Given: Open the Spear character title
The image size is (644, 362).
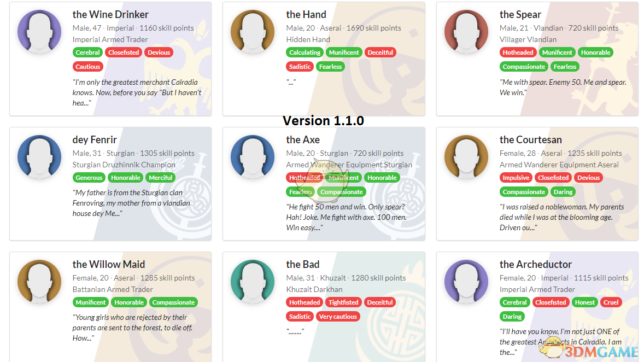Looking at the screenshot, I should click(520, 14).
